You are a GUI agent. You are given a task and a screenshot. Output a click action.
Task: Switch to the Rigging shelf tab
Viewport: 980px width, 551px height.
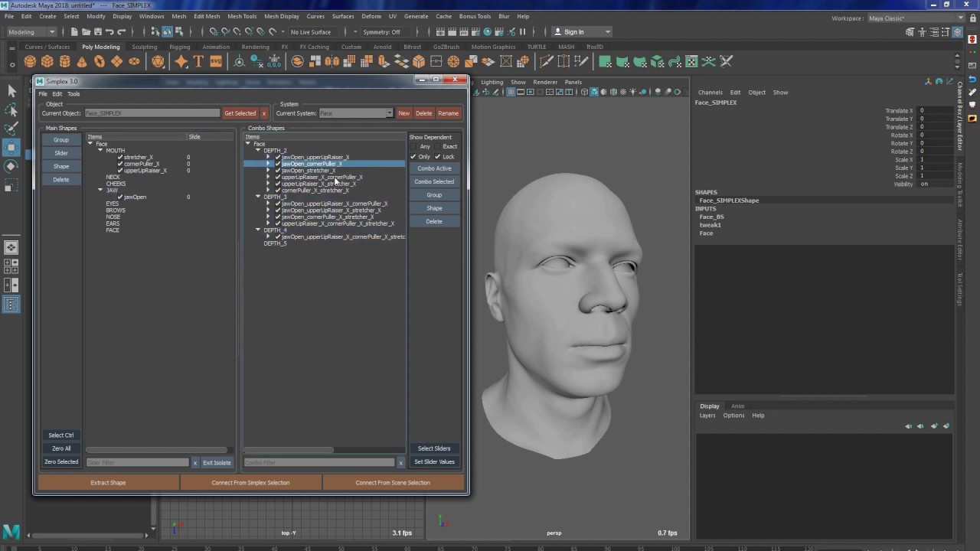pos(179,47)
